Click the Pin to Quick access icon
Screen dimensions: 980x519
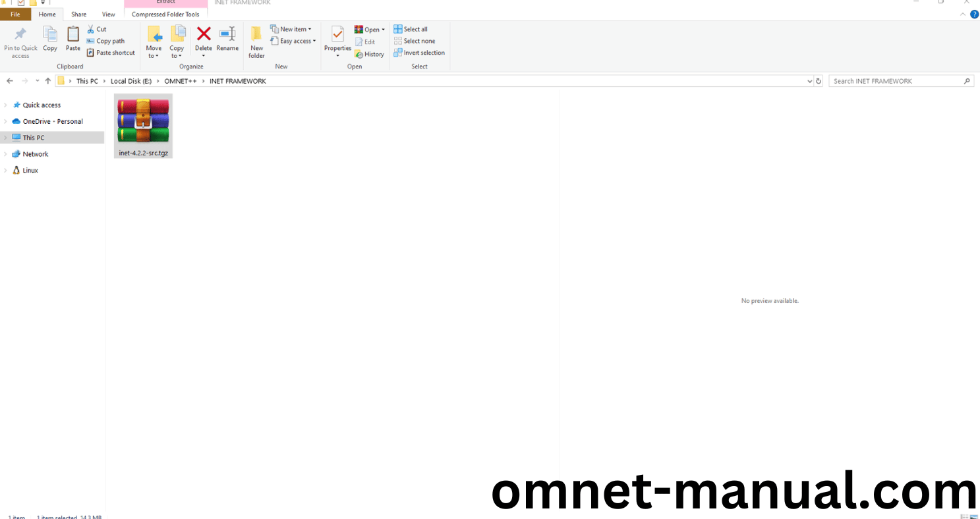click(20, 35)
